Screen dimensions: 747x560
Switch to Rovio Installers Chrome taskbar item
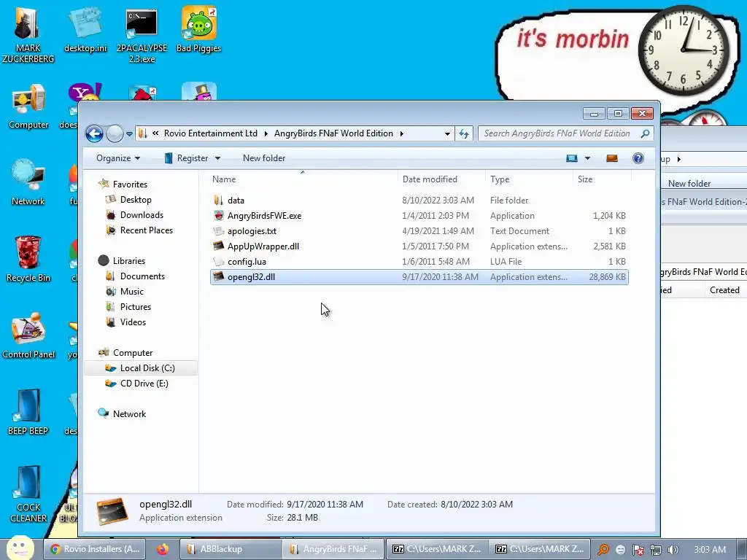pyautogui.click(x=96, y=549)
